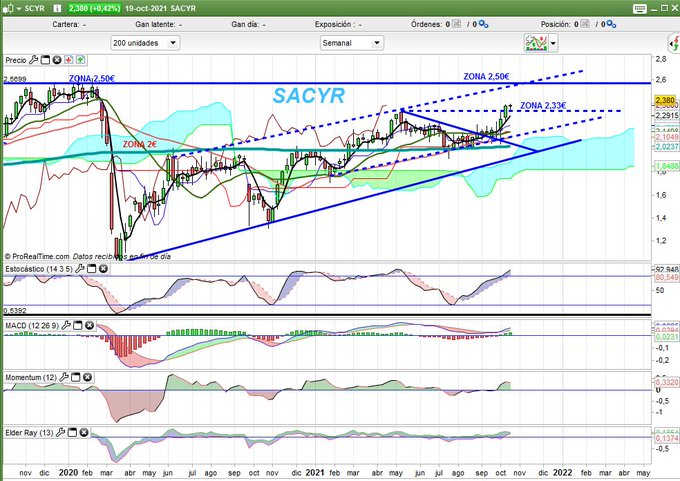
Task: Click the 2021 year marker on time axis
Action: [x=314, y=472]
